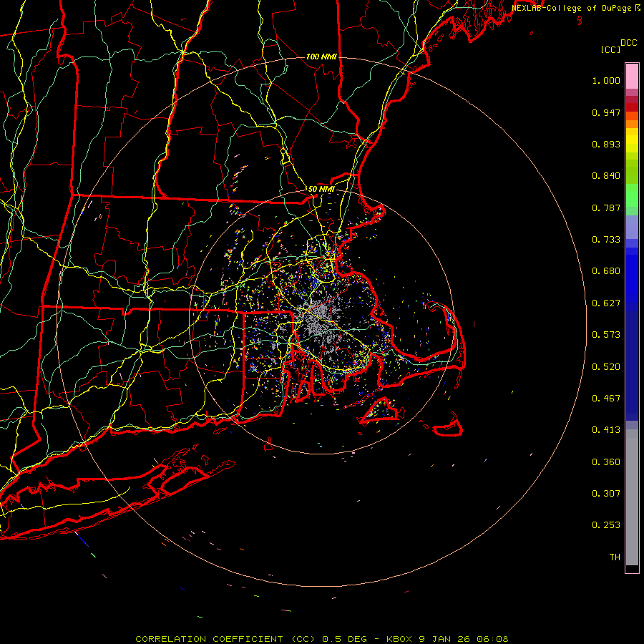Click the 100 NMI range ring label
Screen dimensions: 644x644
click(321, 57)
